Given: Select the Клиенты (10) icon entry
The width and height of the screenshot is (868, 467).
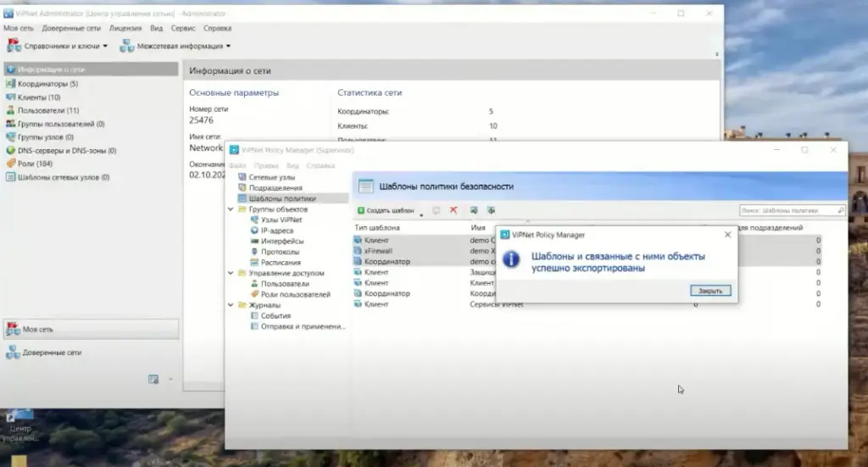Looking at the screenshot, I should (11, 97).
